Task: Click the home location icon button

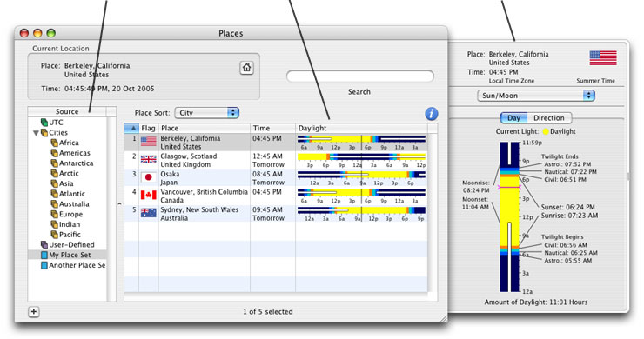Action: point(246,68)
